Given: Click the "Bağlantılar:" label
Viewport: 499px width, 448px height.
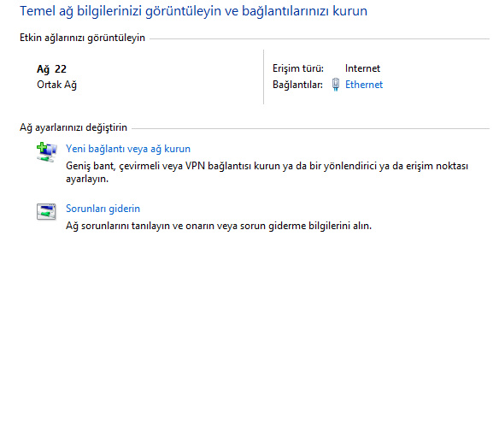Looking at the screenshot, I should coord(297,85).
